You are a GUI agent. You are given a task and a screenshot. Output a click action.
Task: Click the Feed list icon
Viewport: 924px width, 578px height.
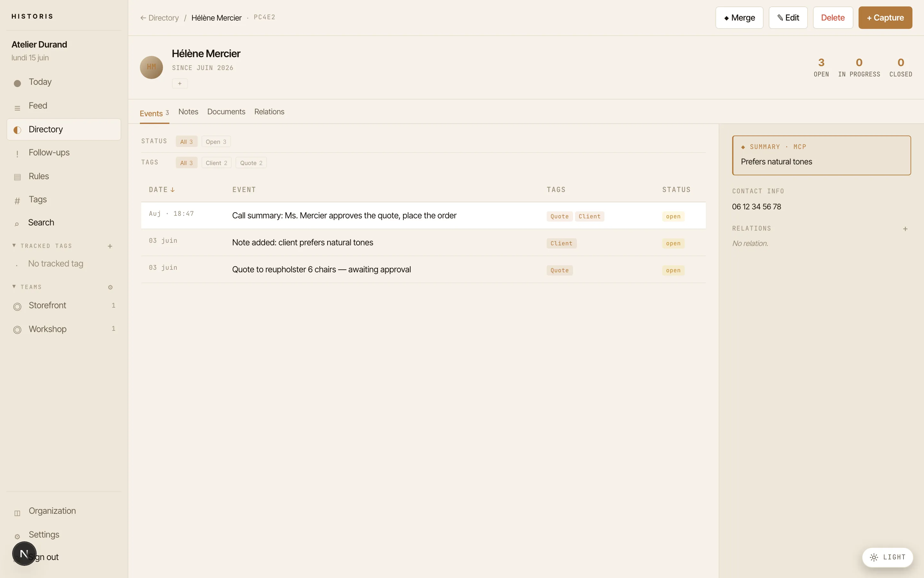(17, 108)
